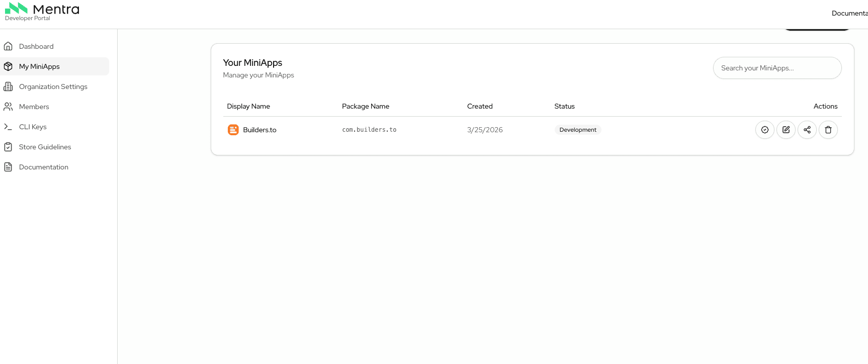Click the Store Guidelines clipboard icon
Image resolution: width=868 pixels, height=364 pixels.
(8, 147)
